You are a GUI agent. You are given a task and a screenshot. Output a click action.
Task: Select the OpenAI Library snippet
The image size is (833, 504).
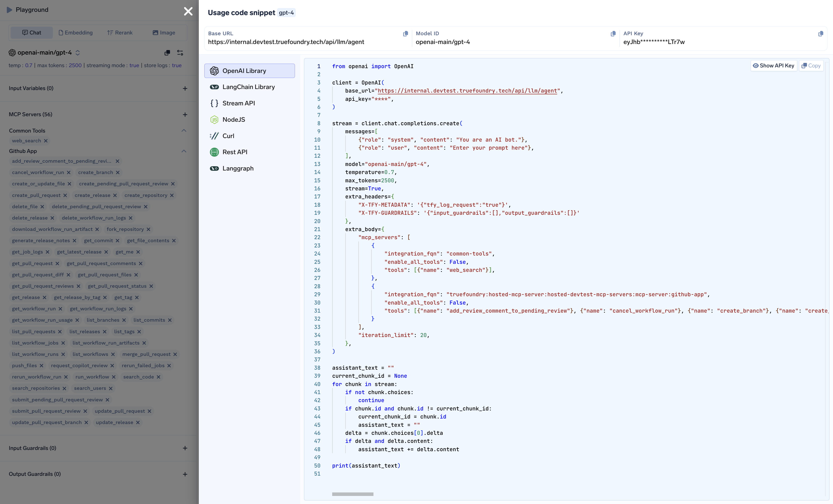click(x=249, y=71)
